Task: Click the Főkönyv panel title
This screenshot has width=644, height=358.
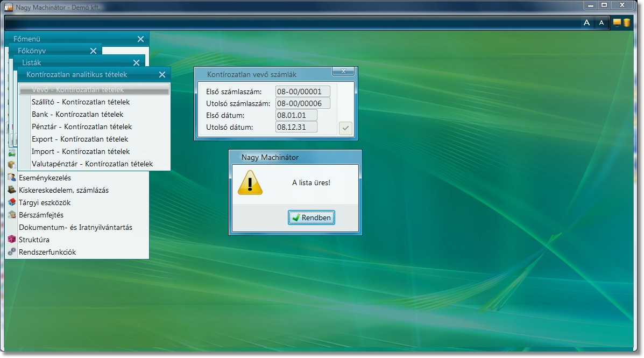Action: [x=32, y=51]
